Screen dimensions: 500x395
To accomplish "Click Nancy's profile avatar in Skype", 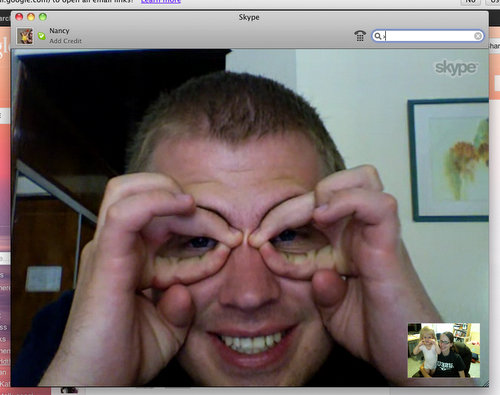I will tap(25, 36).
